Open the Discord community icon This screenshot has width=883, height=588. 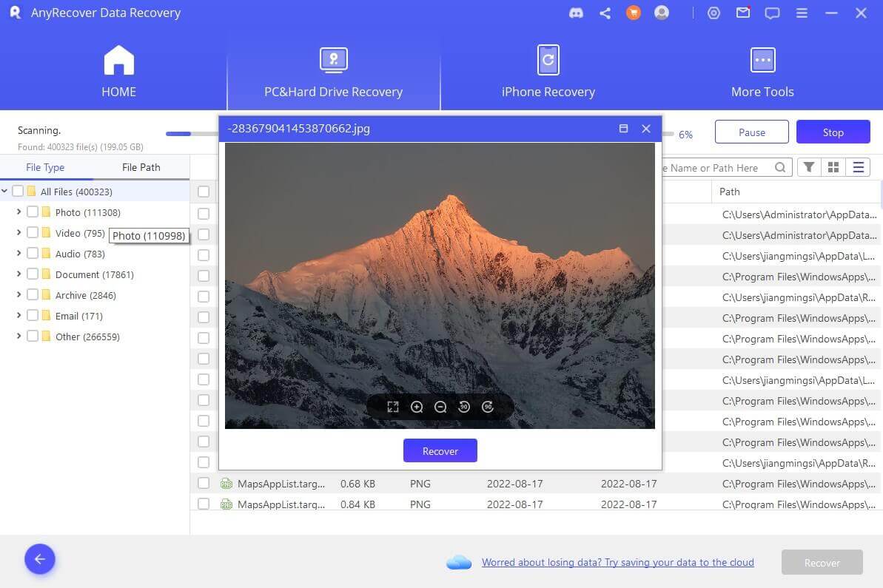point(577,13)
